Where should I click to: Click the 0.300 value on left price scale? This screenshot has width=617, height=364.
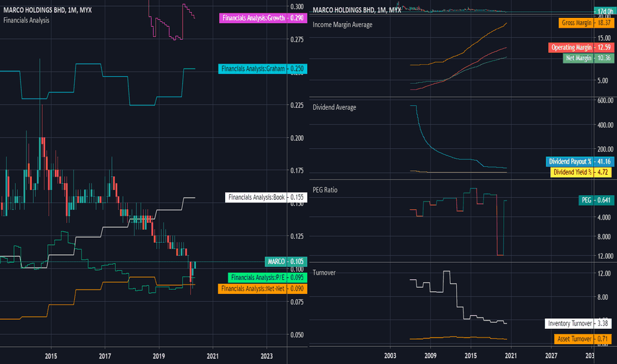click(297, 7)
